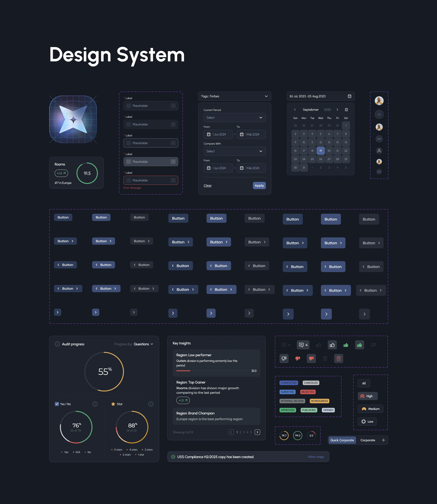437x504 pixels.
Task: Open the comments icon showing 4
Action: tap(303, 345)
